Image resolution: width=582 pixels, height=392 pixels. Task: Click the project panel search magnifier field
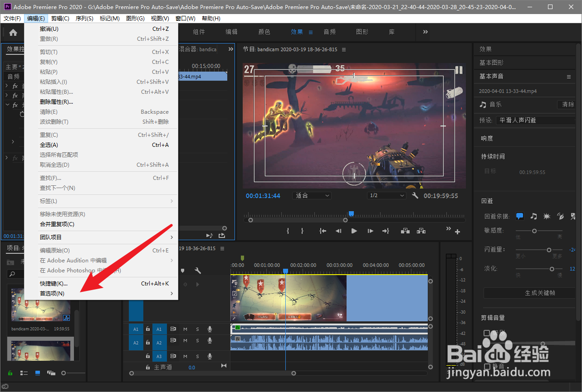15,274
